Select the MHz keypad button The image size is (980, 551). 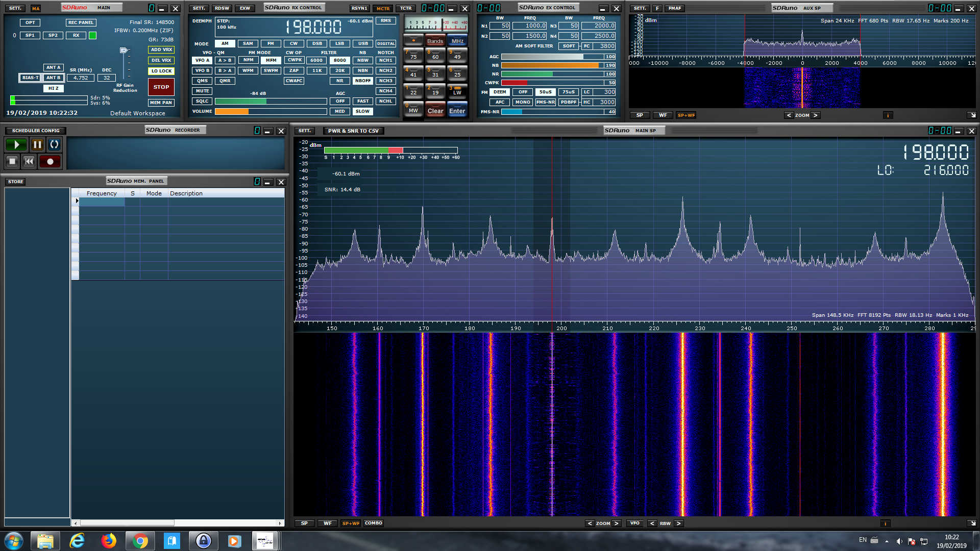(x=457, y=41)
